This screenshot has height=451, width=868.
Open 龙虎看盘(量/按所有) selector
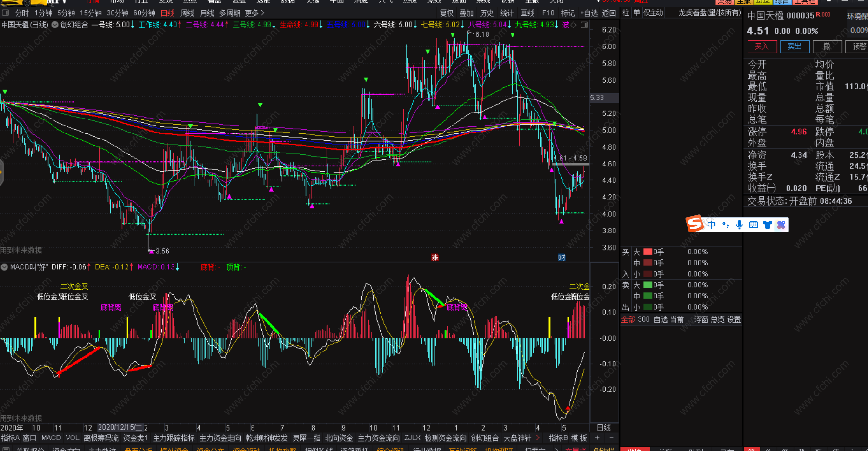(x=709, y=13)
